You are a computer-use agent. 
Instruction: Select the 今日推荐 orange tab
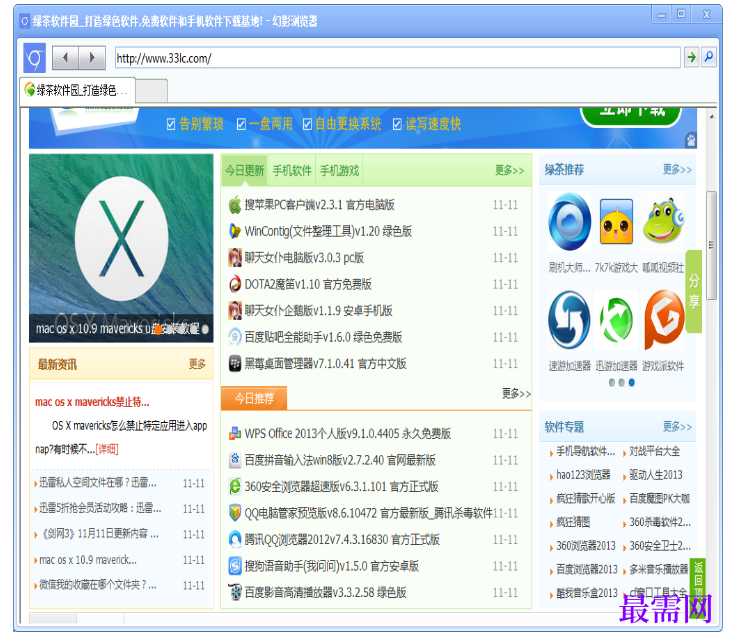254,399
